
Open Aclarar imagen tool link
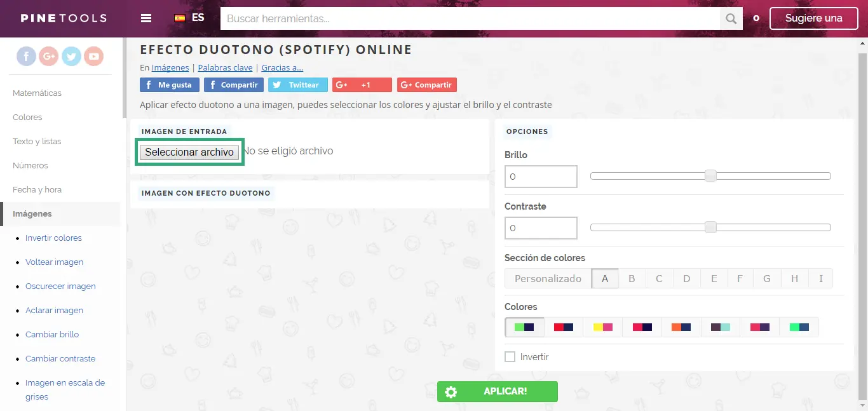54,310
